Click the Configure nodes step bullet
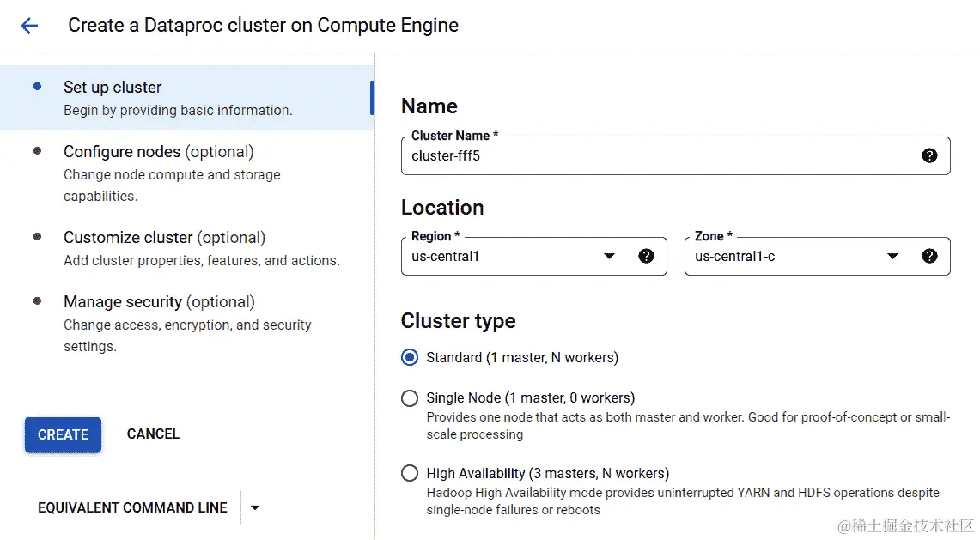The width and height of the screenshot is (980, 540). coord(37,151)
